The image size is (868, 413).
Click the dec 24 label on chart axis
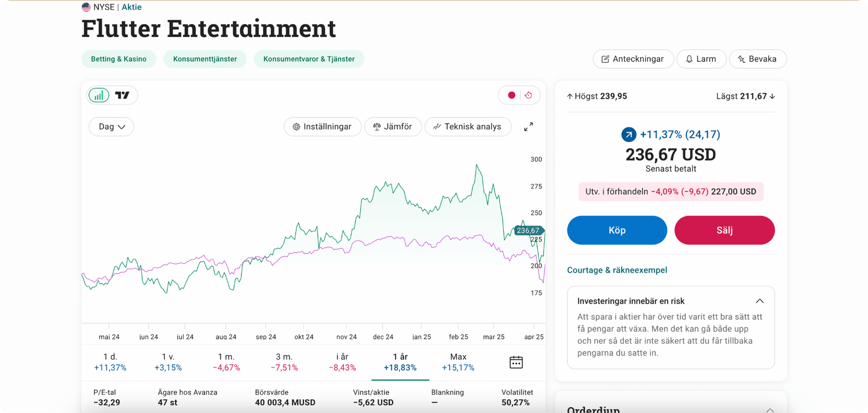[x=383, y=337]
